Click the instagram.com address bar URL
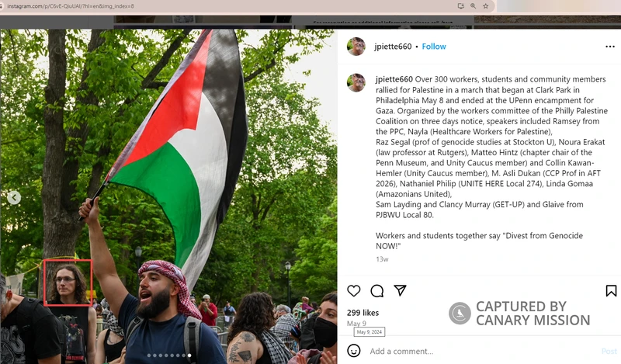 coord(71,6)
